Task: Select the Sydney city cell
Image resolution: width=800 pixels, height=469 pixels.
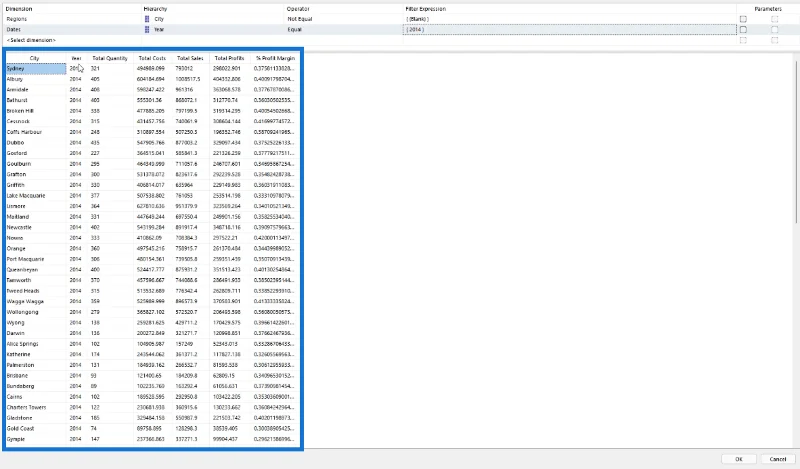Action: point(36,68)
